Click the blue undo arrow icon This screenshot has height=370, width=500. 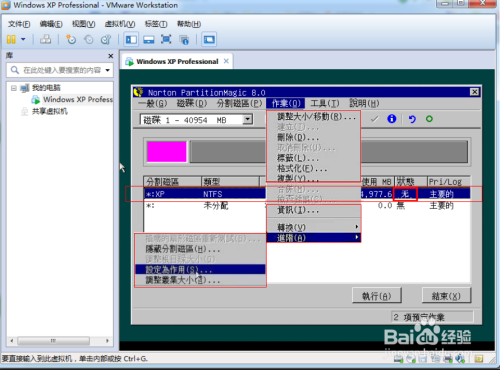coord(412,119)
